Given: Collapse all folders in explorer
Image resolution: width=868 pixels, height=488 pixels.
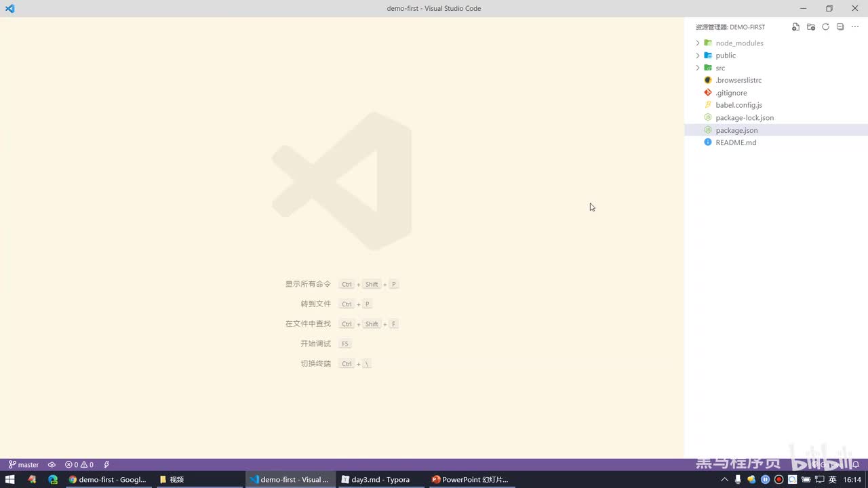Looking at the screenshot, I should (840, 27).
